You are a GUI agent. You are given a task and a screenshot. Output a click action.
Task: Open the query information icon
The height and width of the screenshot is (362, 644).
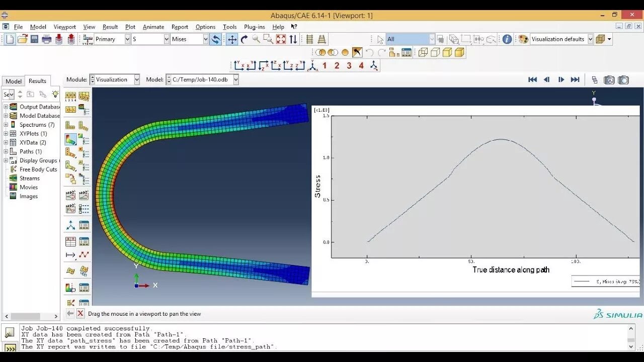[507, 39]
